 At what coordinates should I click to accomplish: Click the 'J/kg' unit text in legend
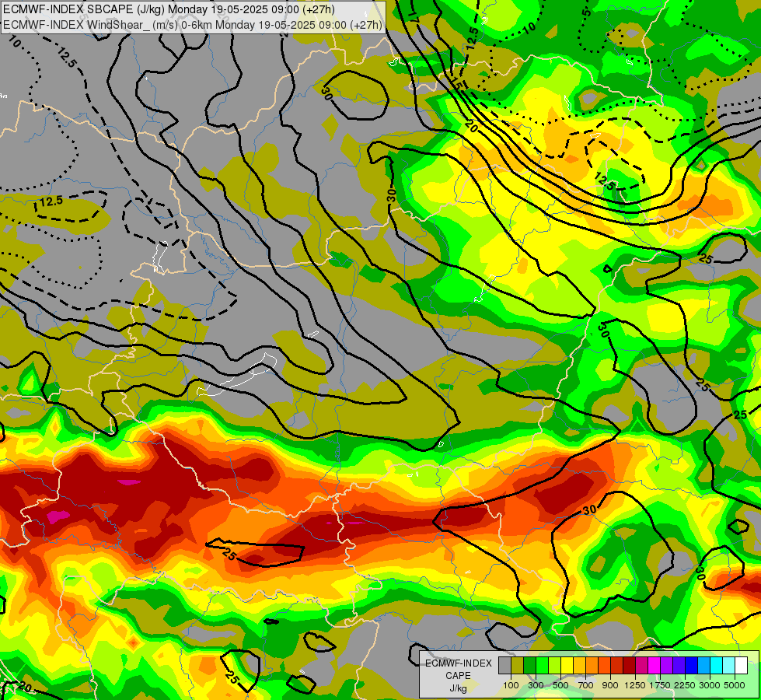[x=458, y=688]
